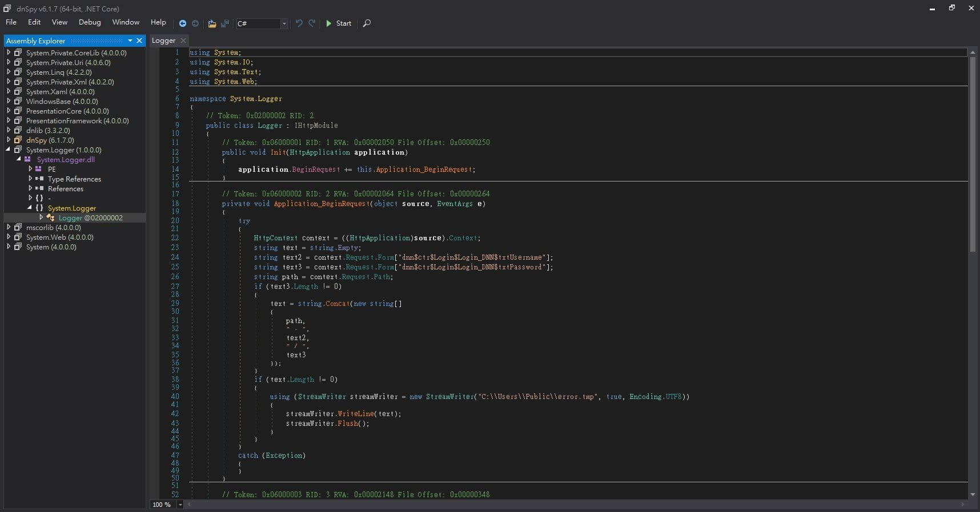Open the View menu
Viewport: 980px width, 512px height.
[59, 22]
